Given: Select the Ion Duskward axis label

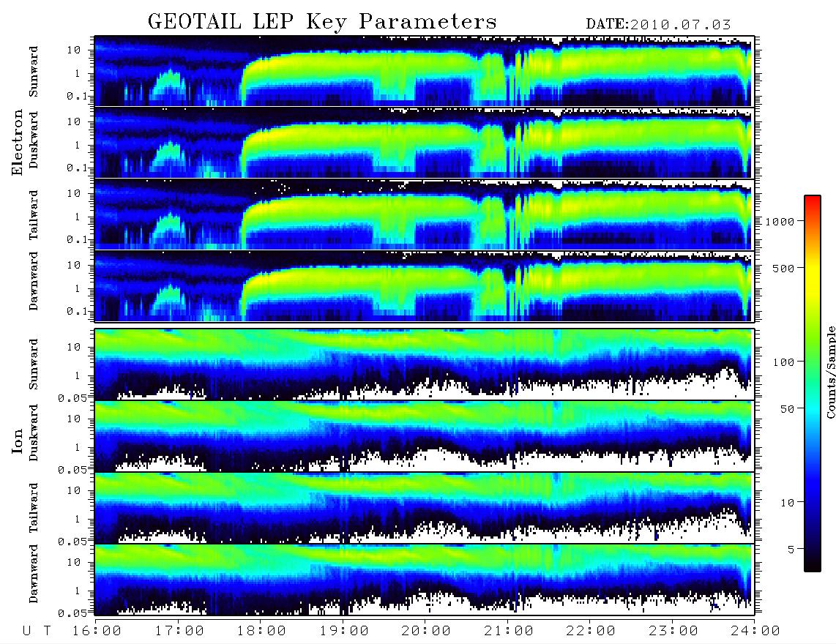Looking at the screenshot, I should click(34, 433).
